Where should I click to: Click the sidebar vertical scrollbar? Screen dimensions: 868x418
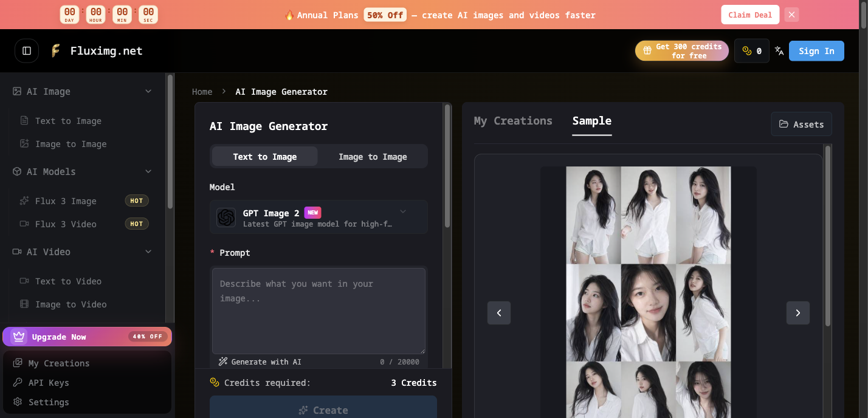tap(170, 141)
